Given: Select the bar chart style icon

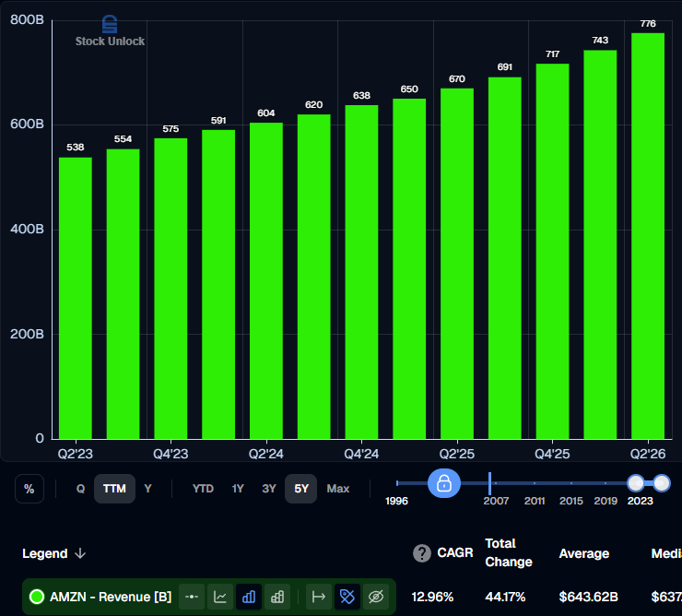Looking at the screenshot, I should coord(249,597).
